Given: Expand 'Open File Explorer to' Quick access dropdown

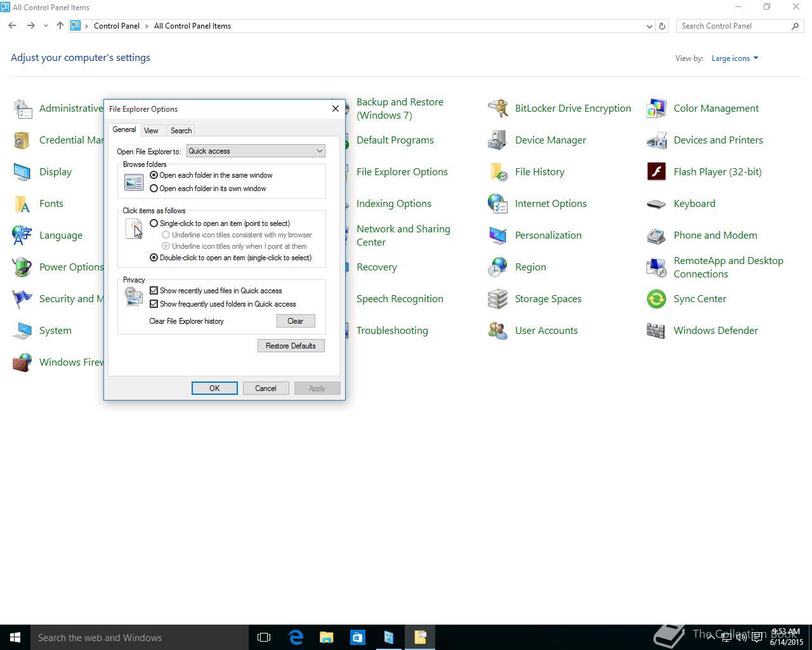Looking at the screenshot, I should coord(256,151).
